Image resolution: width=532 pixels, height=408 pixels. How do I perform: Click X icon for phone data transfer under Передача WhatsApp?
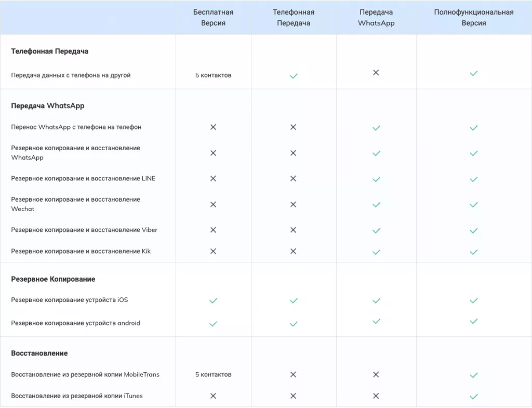point(376,73)
